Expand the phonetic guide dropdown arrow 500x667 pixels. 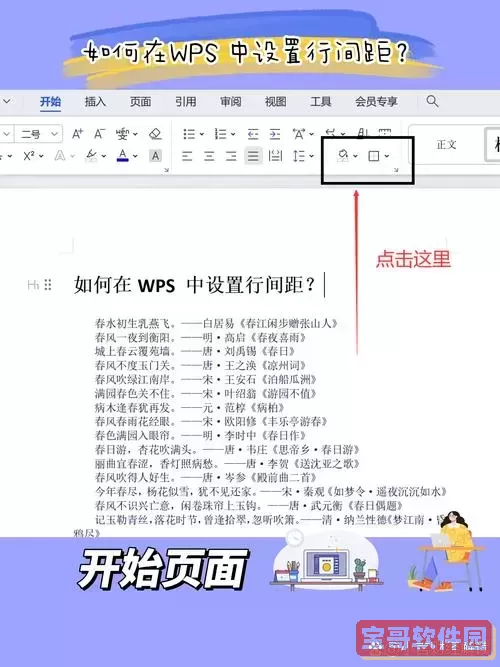tap(135, 134)
